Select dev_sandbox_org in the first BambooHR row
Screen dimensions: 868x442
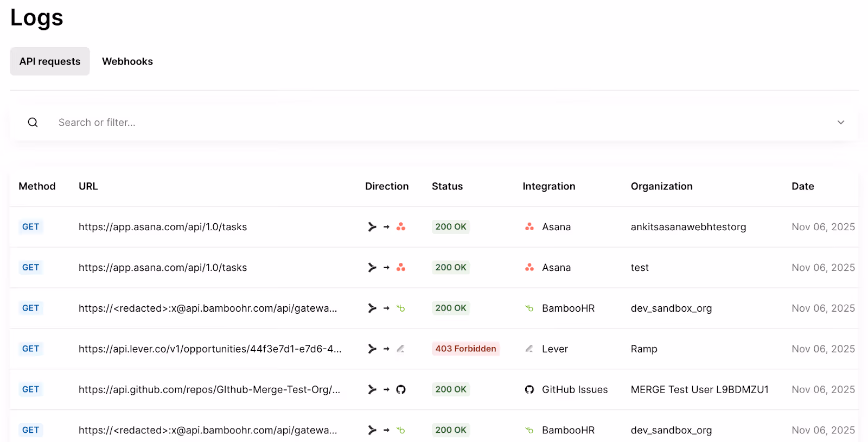[x=672, y=308]
